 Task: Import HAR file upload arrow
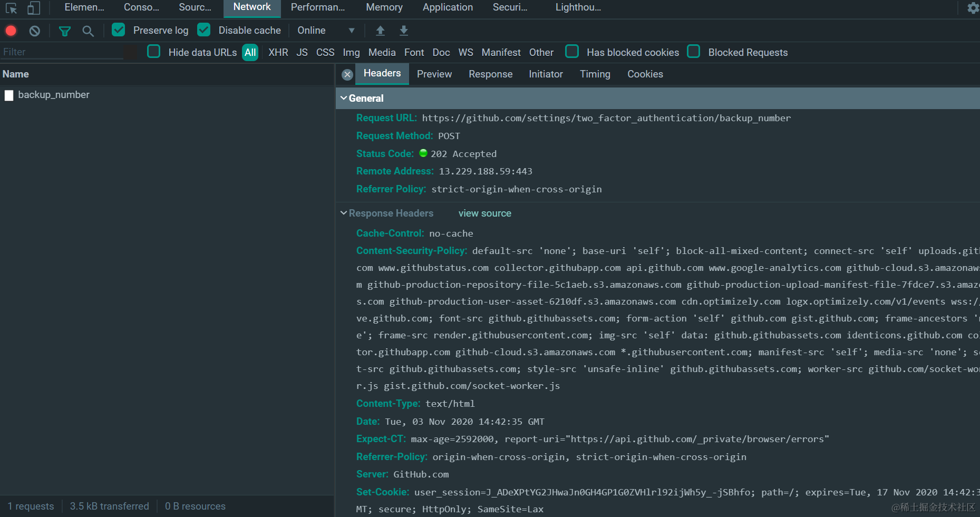point(380,31)
